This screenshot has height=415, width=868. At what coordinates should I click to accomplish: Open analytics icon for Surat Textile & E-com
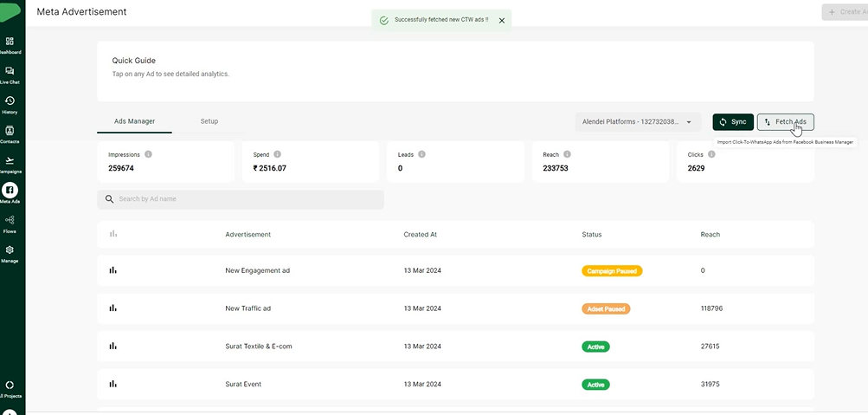113,346
